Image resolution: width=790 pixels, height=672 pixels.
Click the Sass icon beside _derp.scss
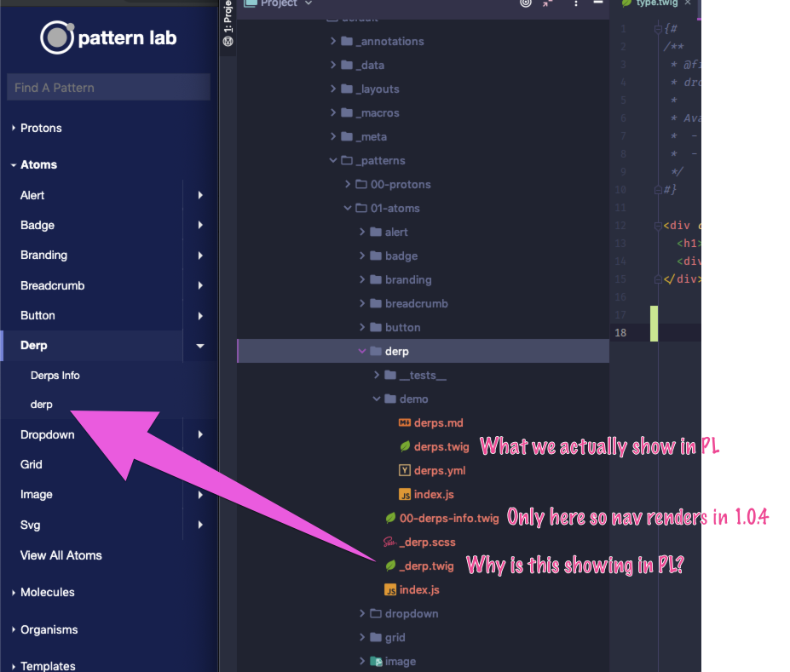point(389,542)
